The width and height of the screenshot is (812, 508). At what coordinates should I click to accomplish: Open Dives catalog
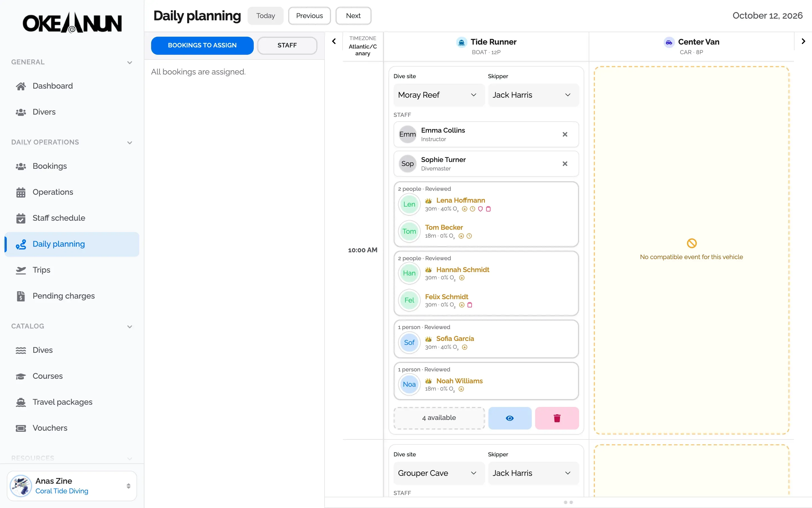(72, 350)
